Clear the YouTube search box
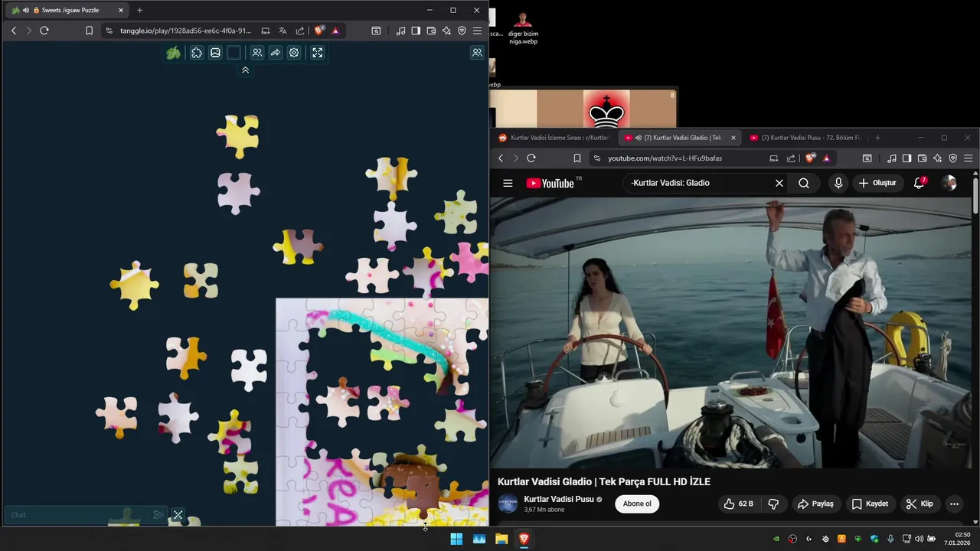Image resolution: width=980 pixels, height=551 pixels. [x=779, y=183]
